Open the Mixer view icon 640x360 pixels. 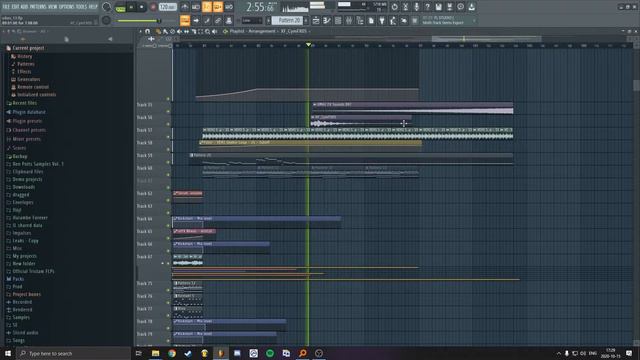[349, 20]
